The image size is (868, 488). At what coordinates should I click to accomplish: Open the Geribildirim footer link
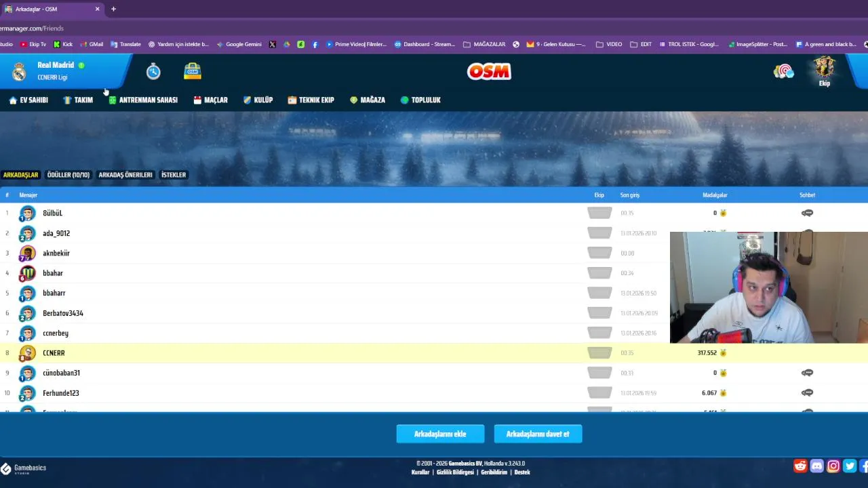(x=494, y=472)
